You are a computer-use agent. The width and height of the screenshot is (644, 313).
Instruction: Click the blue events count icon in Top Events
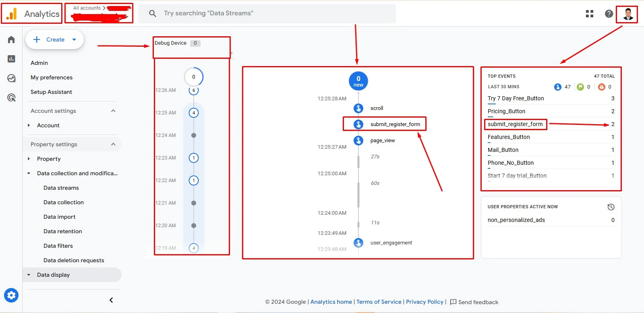pos(558,87)
